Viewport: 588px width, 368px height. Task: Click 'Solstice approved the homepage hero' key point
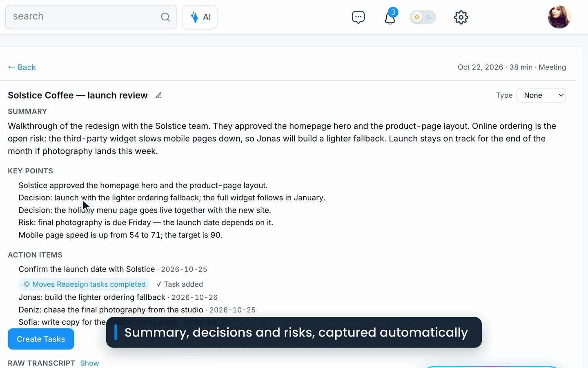[143, 185]
